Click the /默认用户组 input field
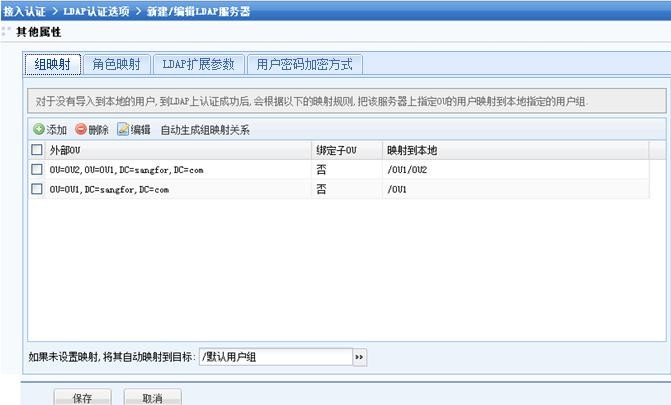Screen dimensions: 671x405 tap(275, 356)
